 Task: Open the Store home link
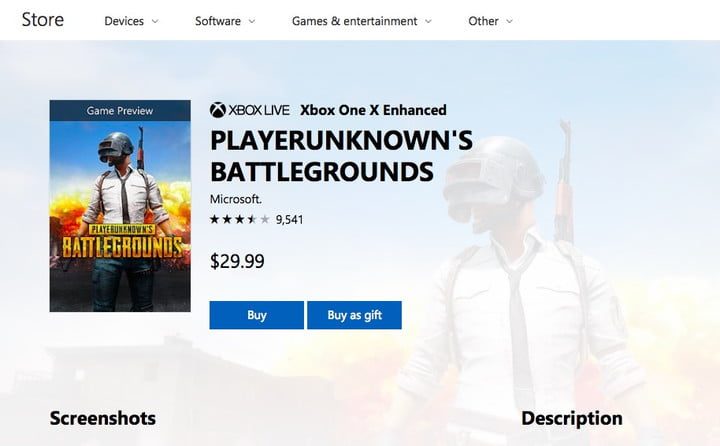43,20
